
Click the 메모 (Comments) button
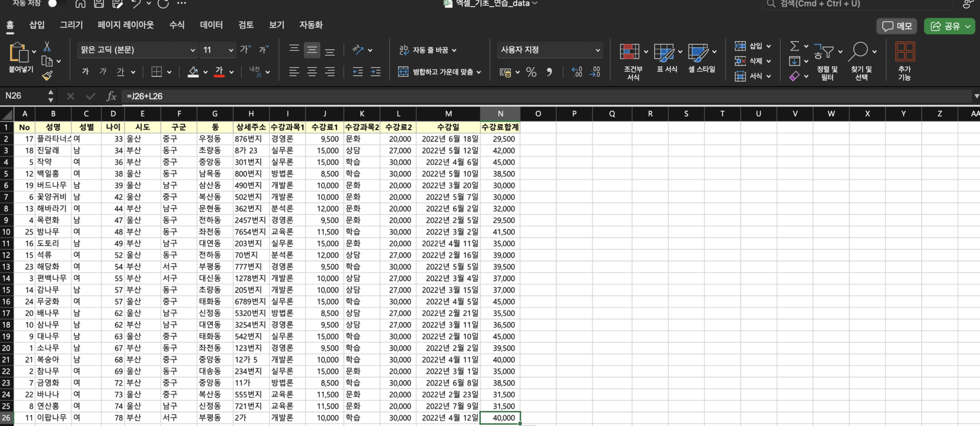click(897, 26)
